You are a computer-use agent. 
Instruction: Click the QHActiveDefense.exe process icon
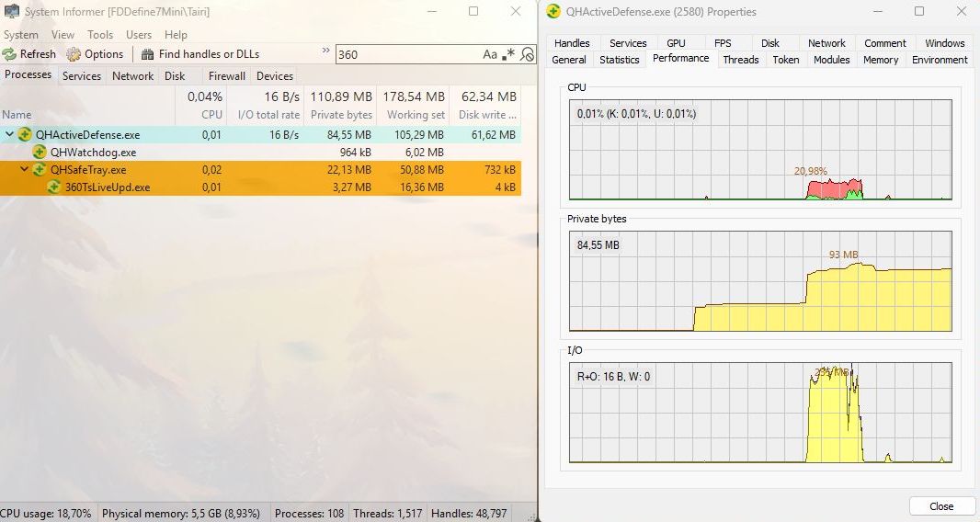(25, 134)
